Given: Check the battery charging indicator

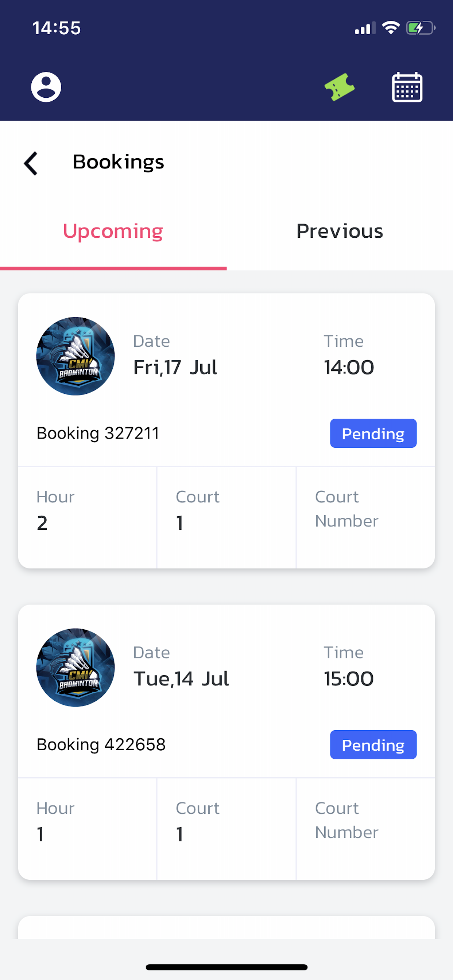Looking at the screenshot, I should [x=420, y=28].
